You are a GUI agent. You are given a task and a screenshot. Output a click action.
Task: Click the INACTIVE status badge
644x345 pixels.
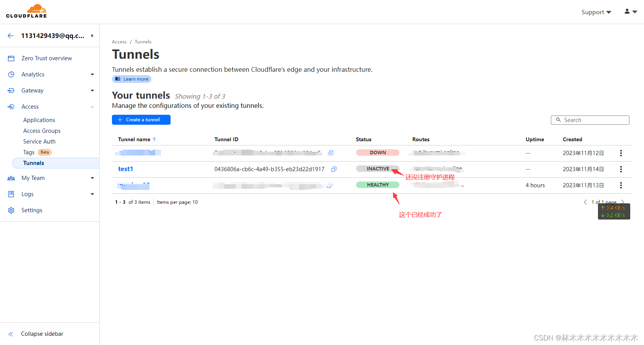click(378, 169)
